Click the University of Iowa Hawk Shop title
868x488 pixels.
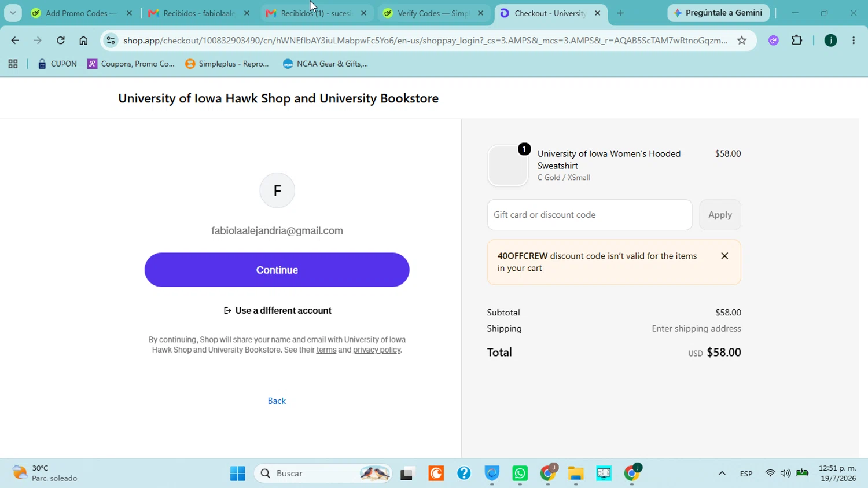(x=278, y=98)
